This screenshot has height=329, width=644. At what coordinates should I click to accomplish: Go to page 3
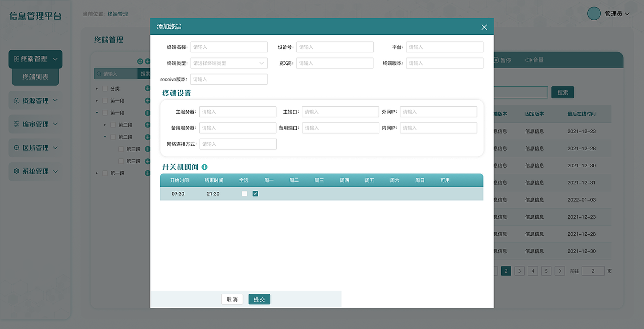pyautogui.click(x=519, y=271)
